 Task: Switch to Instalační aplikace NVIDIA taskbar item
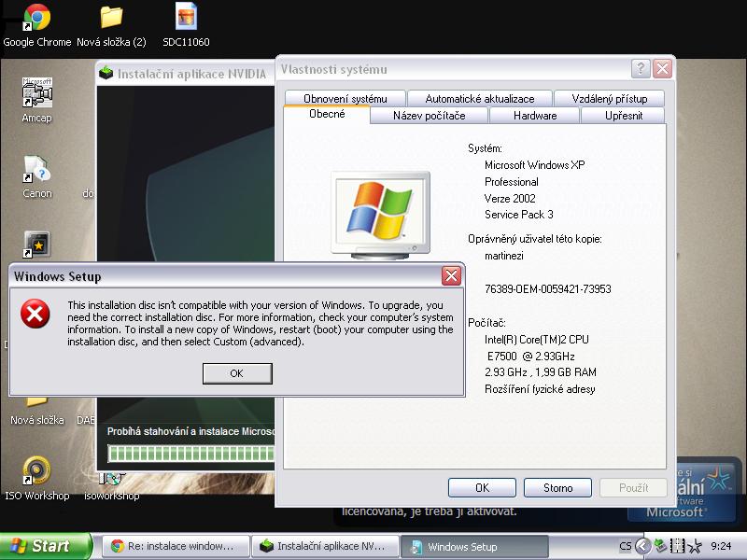tap(325, 546)
